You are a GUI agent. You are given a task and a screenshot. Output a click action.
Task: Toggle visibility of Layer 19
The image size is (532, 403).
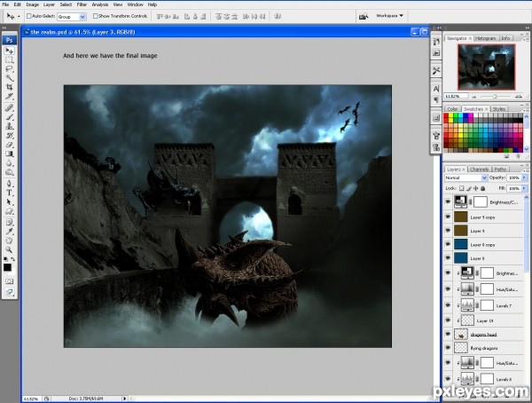tap(448, 320)
